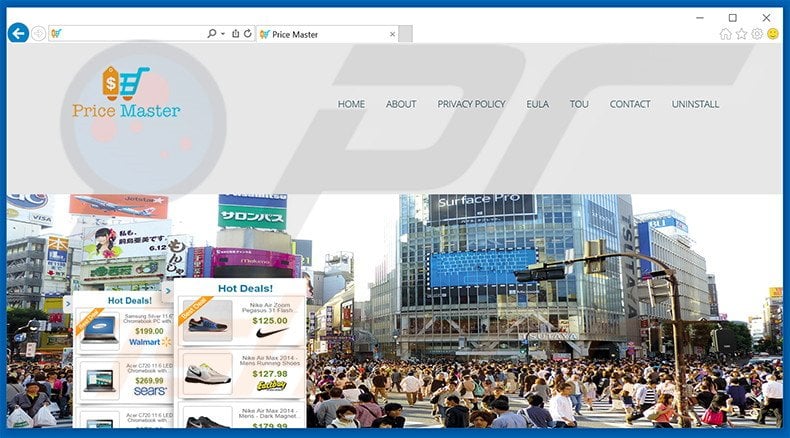Screen dimensions: 790x438
Task: Click the $269.99 Sears deal price
Action: coord(149,381)
